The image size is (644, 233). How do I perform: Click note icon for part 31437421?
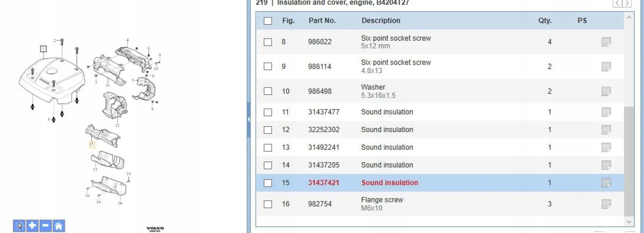[606, 183]
